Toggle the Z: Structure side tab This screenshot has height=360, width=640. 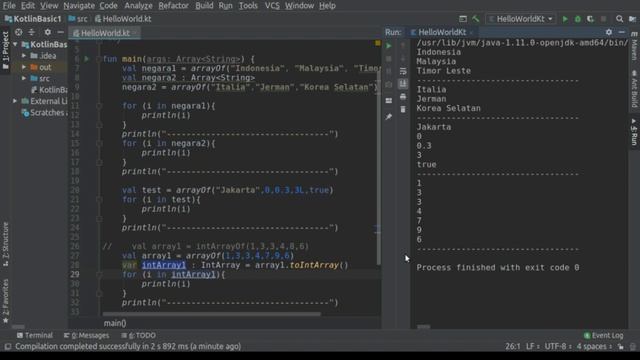[x=5, y=244]
